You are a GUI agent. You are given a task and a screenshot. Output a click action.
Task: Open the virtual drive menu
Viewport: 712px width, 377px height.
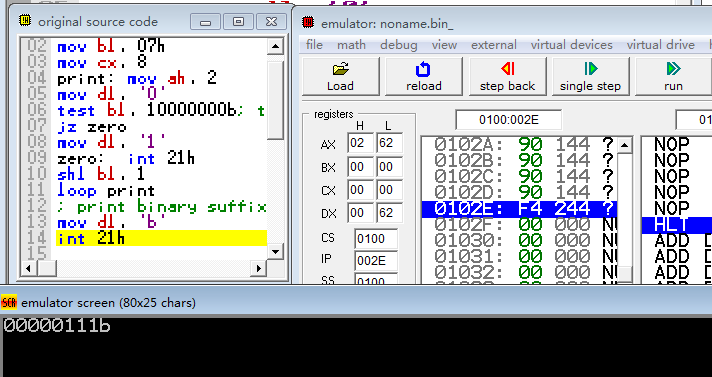point(660,45)
